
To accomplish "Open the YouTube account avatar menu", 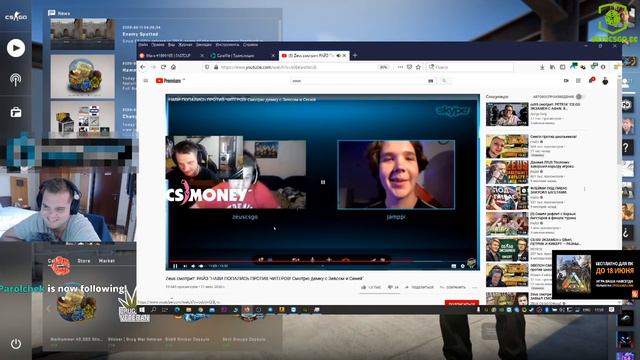I will (x=605, y=81).
